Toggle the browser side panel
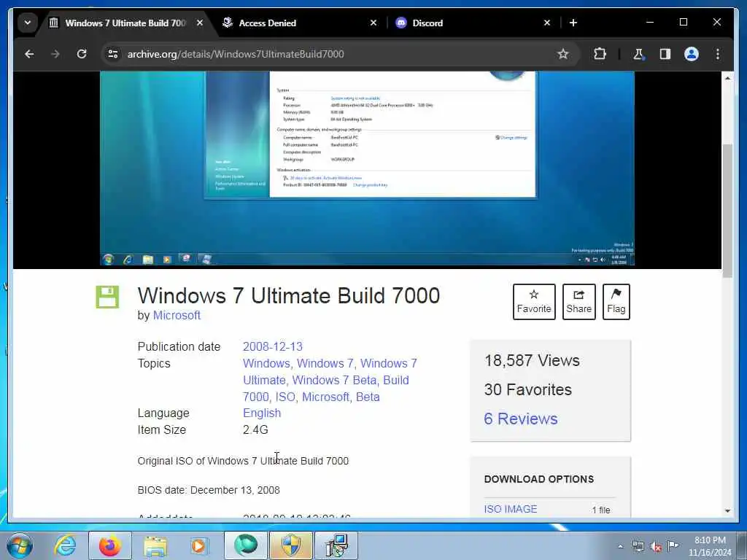Viewport: 747px width, 560px height. 665,54
